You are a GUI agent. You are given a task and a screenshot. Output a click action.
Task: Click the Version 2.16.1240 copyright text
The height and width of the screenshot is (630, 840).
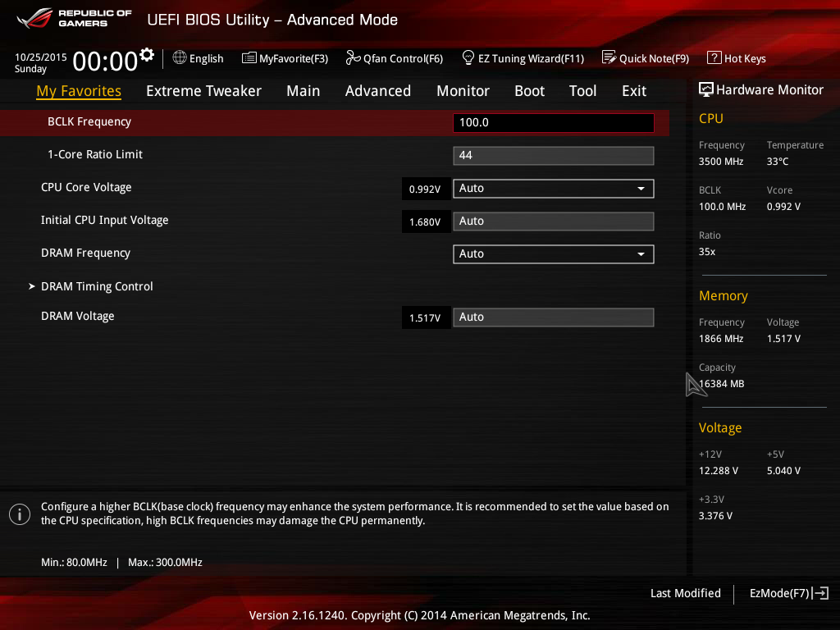click(419, 615)
